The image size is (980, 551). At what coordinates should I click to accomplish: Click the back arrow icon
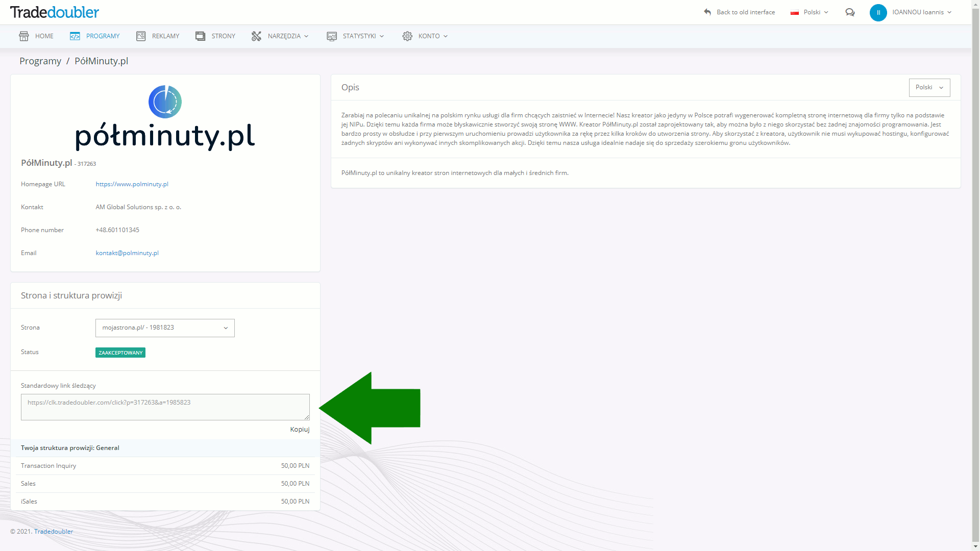click(x=707, y=12)
